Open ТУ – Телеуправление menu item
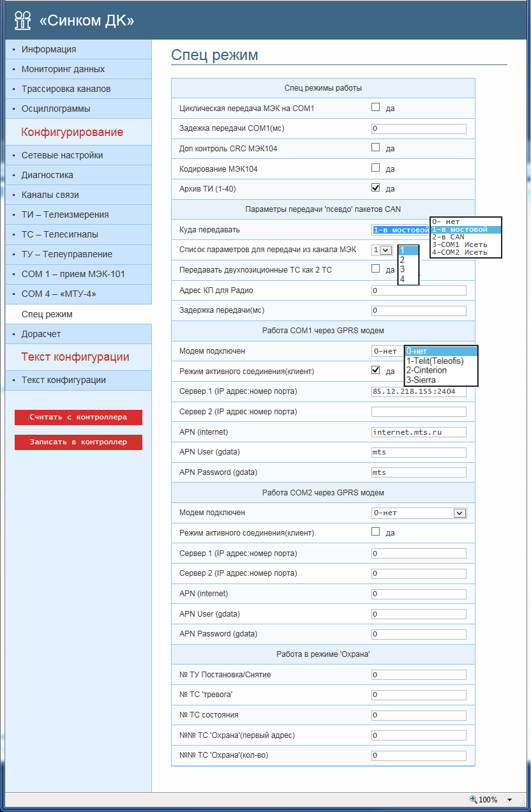The height and width of the screenshot is (812, 531). click(66, 254)
